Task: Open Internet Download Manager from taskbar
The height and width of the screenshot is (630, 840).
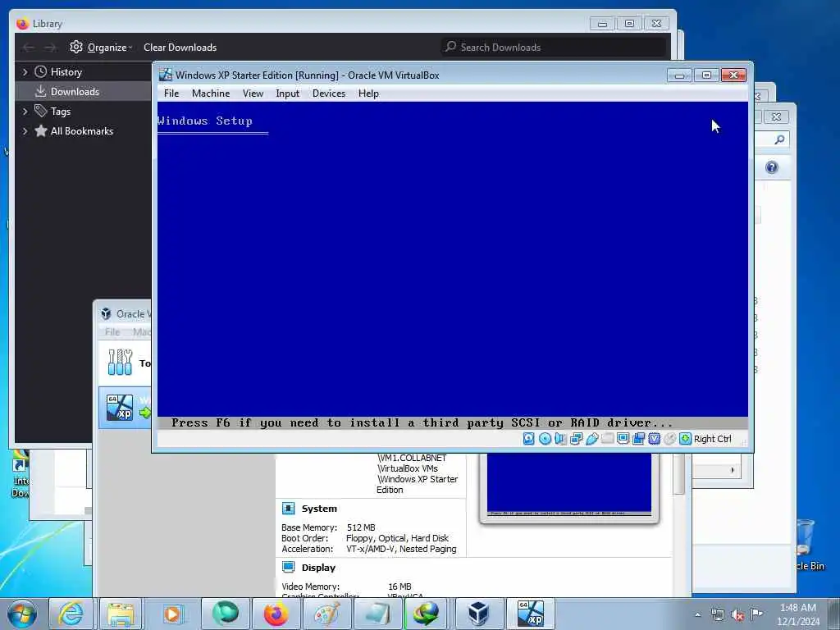Action: (426, 614)
